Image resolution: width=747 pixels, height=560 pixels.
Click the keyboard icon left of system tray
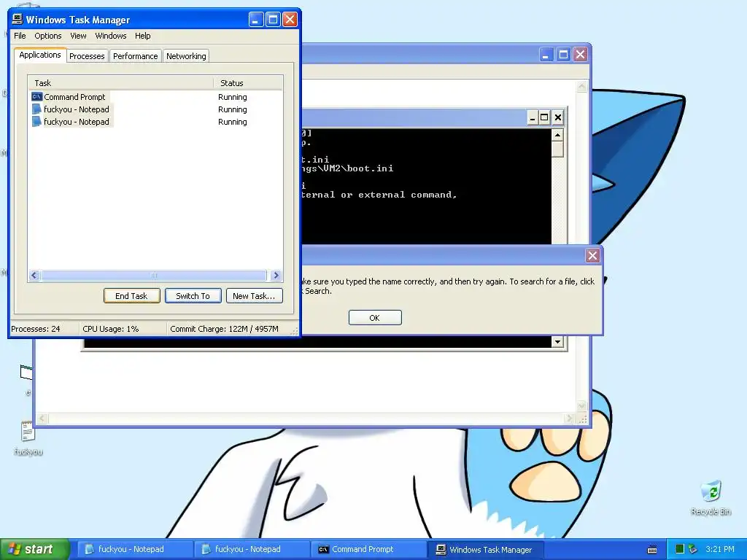[652, 550]
